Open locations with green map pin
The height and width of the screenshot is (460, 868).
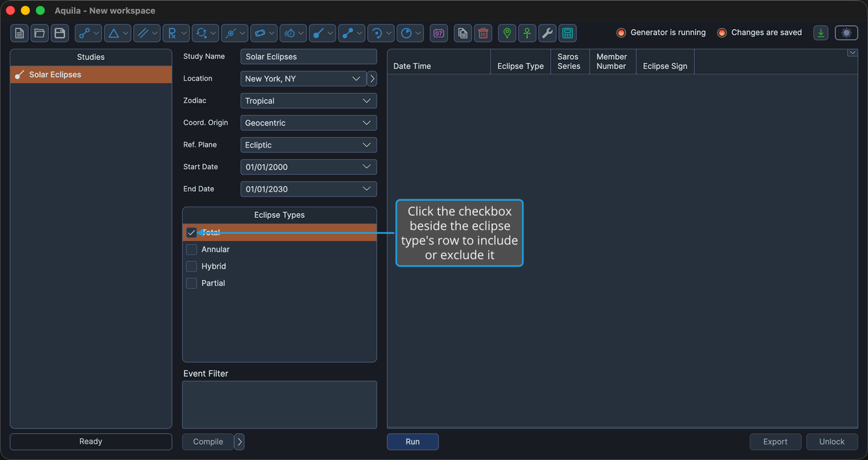click(506, 33)
